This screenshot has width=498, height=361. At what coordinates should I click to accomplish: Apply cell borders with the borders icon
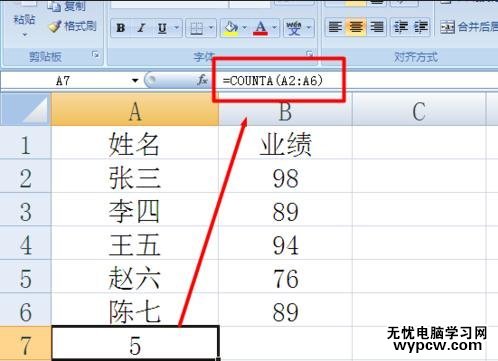pyautogui.click(x=197, y=28)
